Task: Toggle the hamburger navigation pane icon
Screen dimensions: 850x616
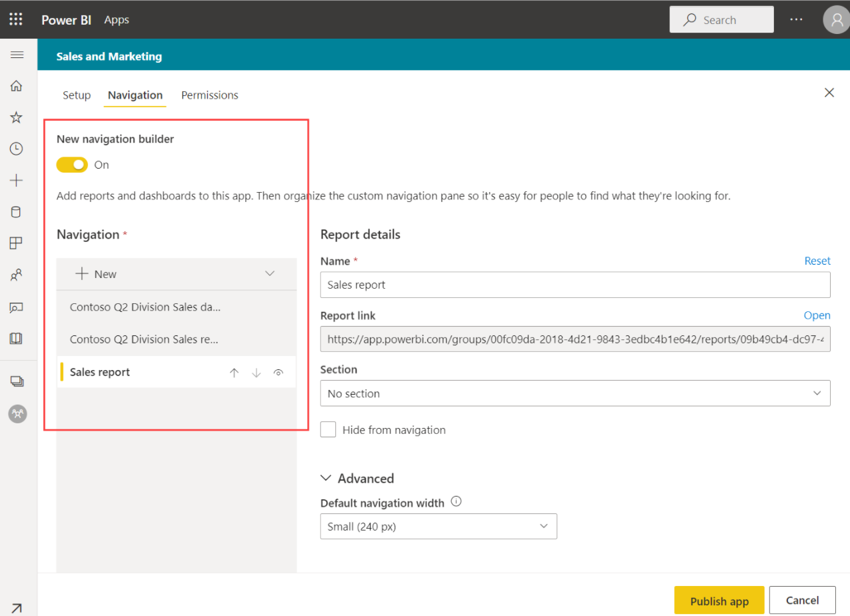Action: [x=17, y=55]
